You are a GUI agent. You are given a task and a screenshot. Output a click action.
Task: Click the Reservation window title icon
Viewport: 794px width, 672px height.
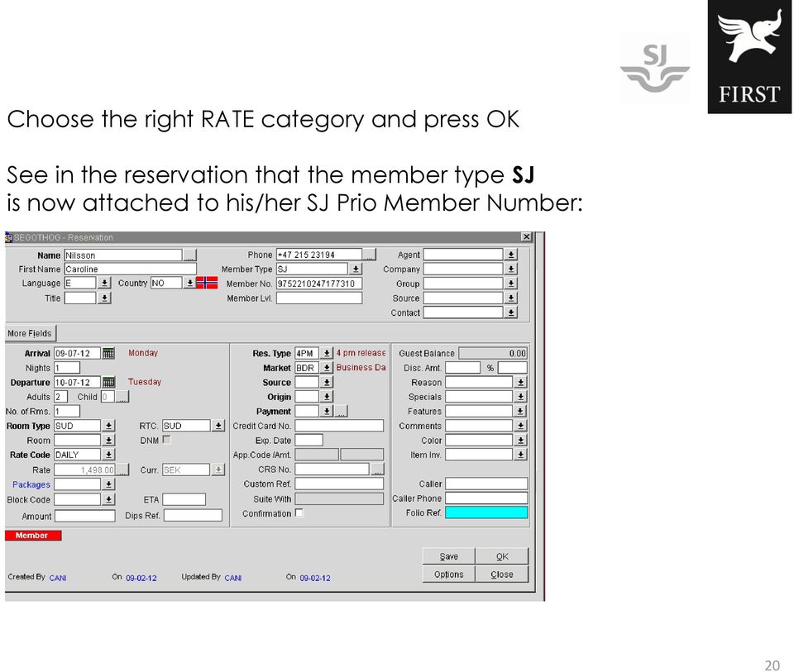tap(8, 237)
